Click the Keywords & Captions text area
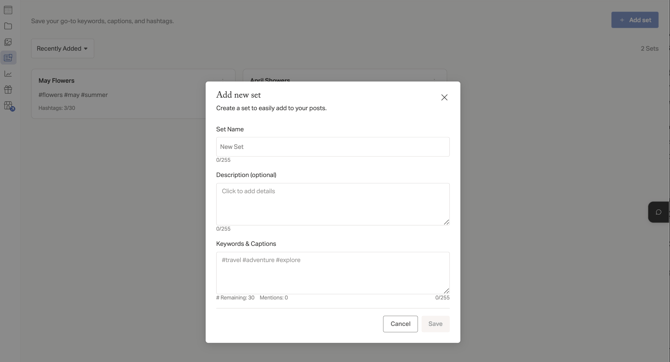This screenshot has height=362, width=670. click(332, 273)
